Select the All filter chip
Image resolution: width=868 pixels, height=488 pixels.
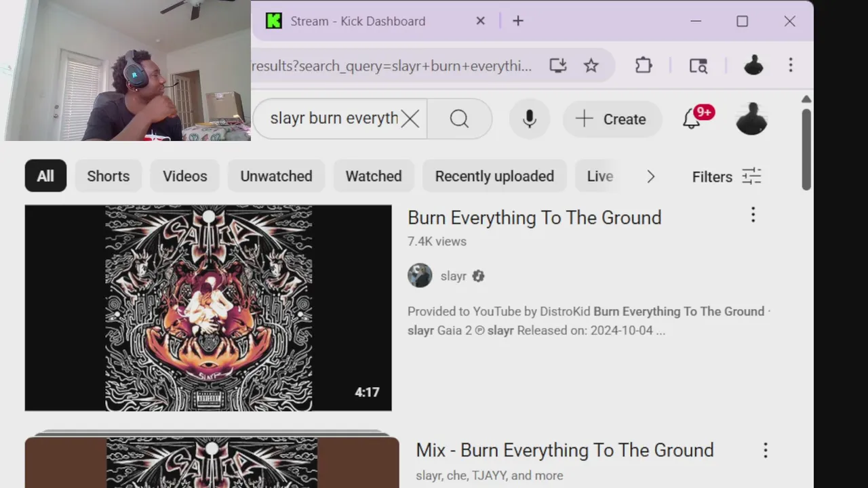click(x=45, y=176)
